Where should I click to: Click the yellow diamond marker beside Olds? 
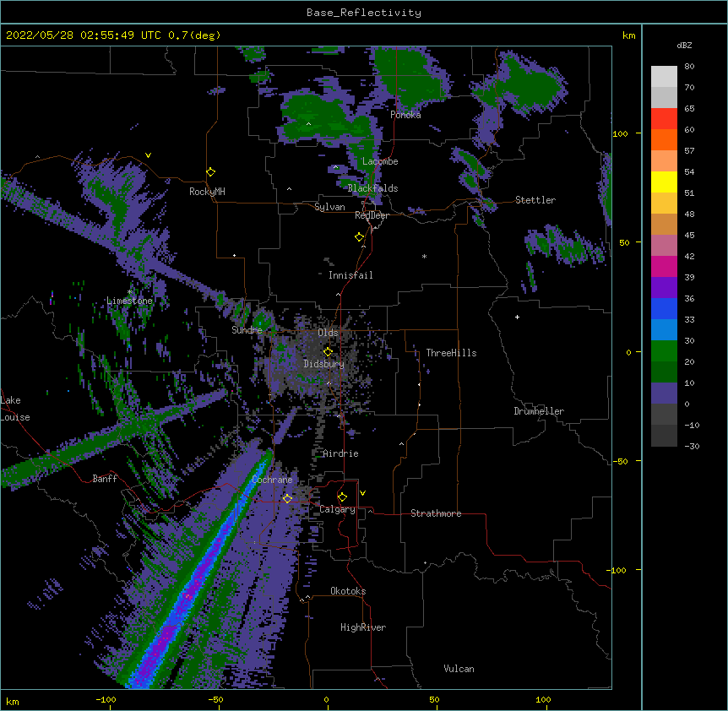pyautogui.click(x=328, y=351)
